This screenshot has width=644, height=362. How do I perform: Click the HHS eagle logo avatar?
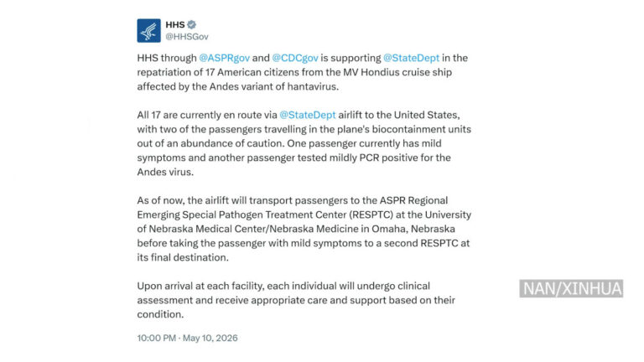(148, 30)
